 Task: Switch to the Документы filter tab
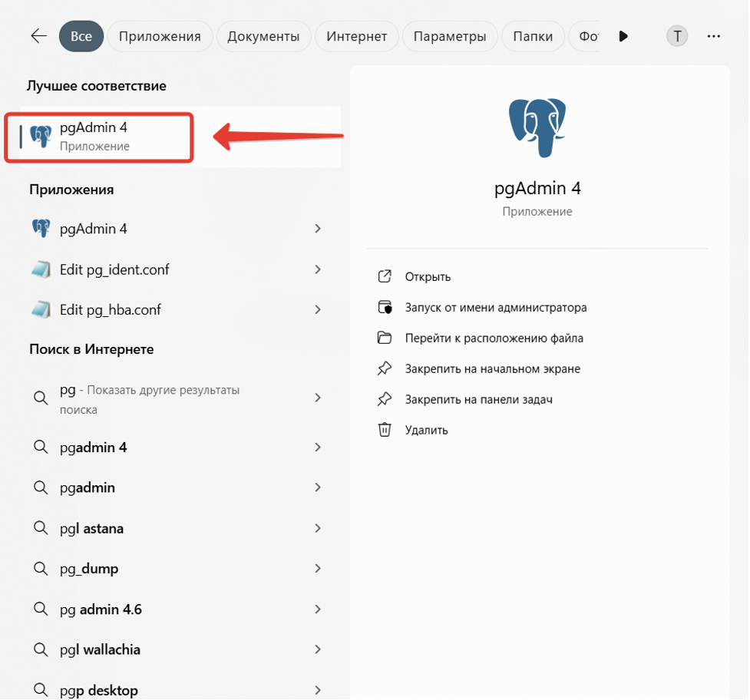tap(263, 36)
